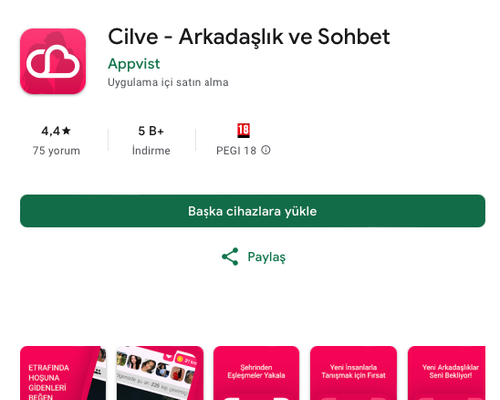Image resolution: width=500 pixels, height=400 pixels.
Task: Click the 4,4 rating number
Action: click(51, 131)
